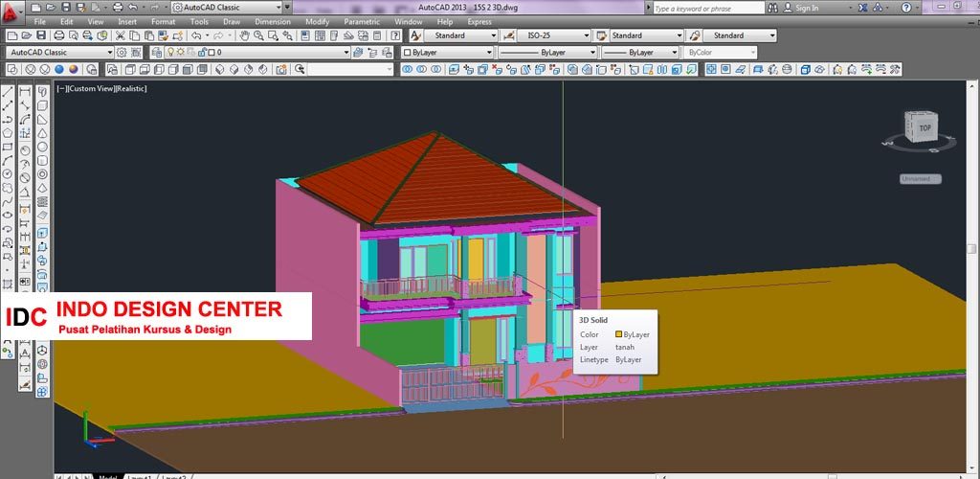Click the Dimension Style icon beside ISO-25
Screen dimensions: 980x479
[x=509, y=35]
